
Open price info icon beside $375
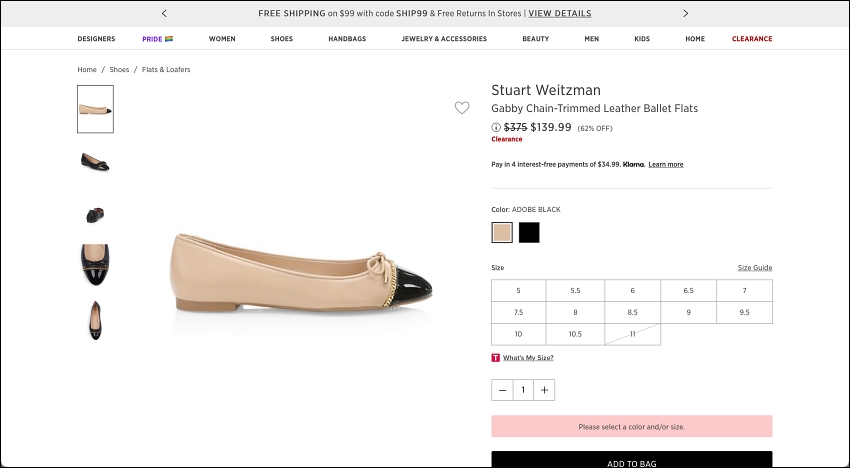[496, 127]
